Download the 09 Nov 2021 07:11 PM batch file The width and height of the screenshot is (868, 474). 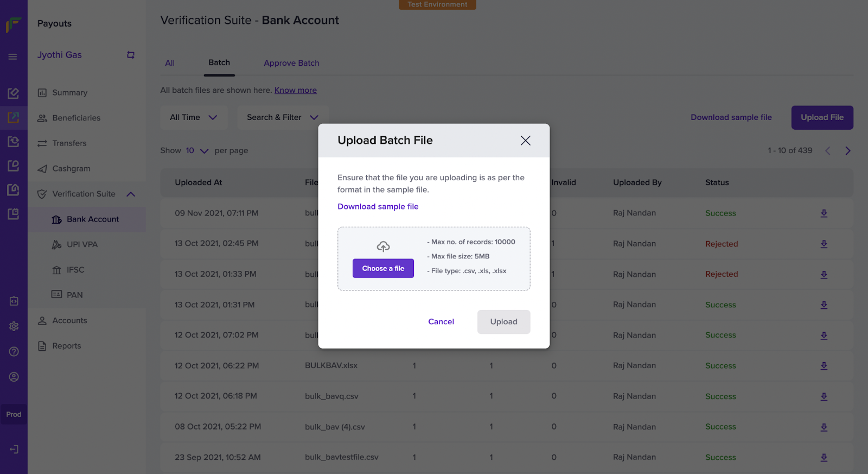[x=824, y=213]
